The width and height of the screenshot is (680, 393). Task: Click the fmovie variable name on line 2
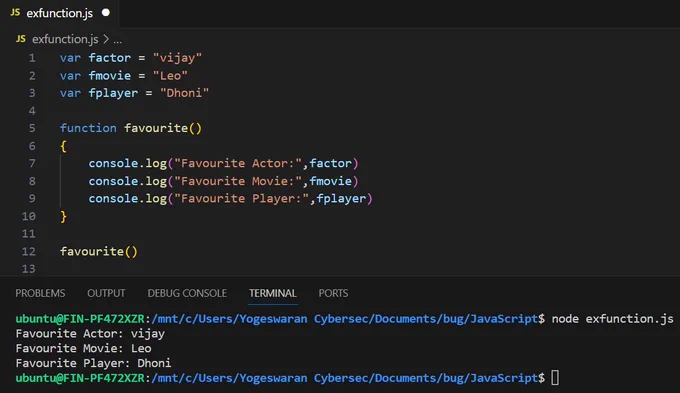pos(110,76)
